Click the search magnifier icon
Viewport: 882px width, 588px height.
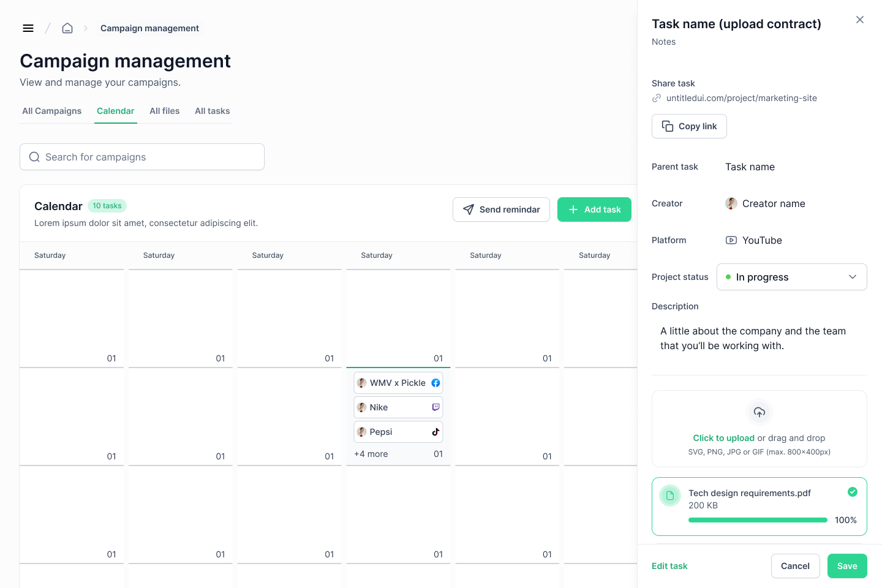point(34,157)
